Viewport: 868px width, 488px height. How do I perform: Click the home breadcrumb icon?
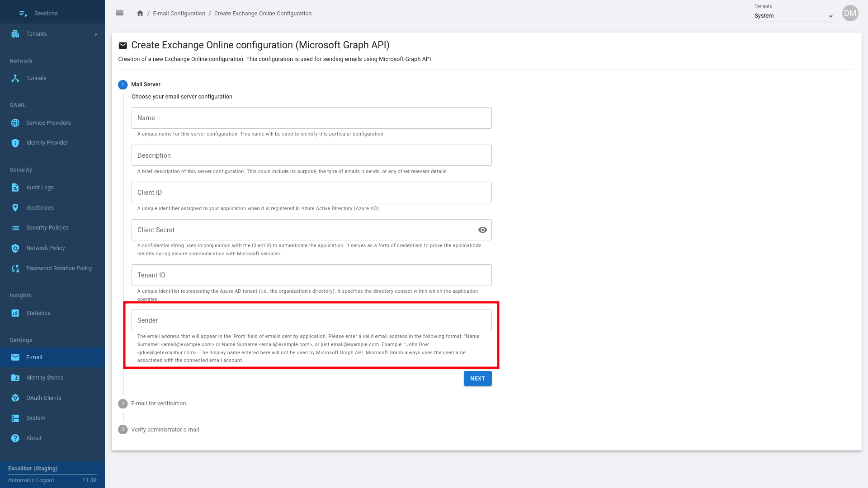pos(140,13)
